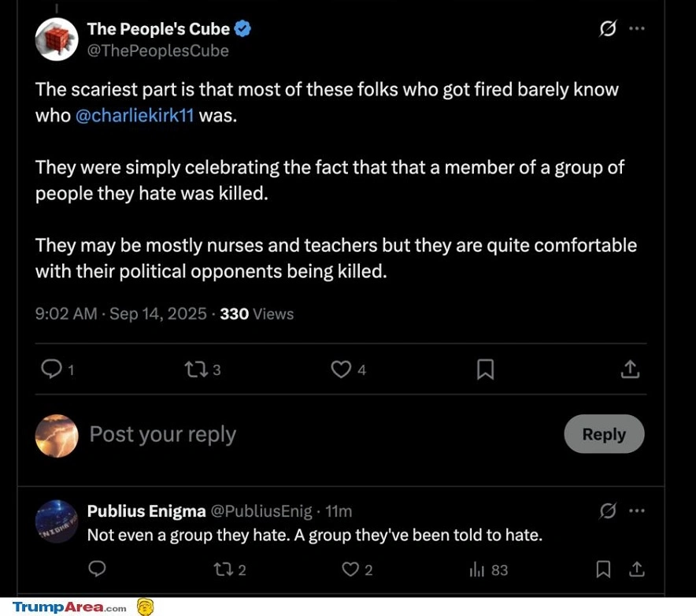Bookmark Publius Enigma's comment
Viewport: 696px width, 616px height.
click(x=603, y=569)
